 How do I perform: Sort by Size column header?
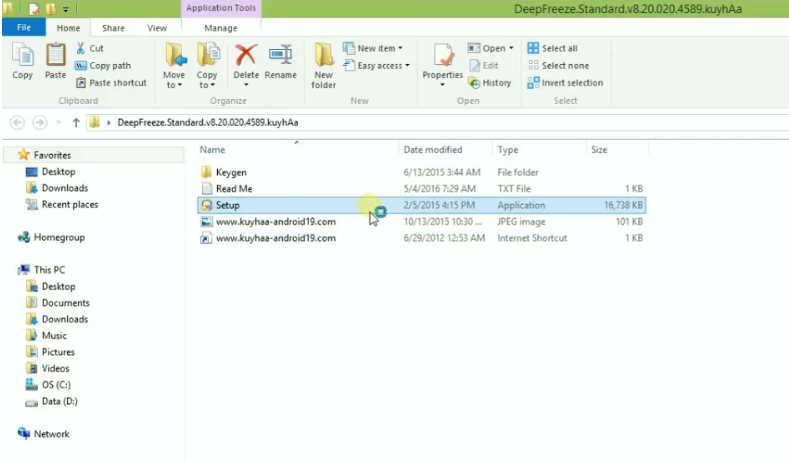(617, 149)
